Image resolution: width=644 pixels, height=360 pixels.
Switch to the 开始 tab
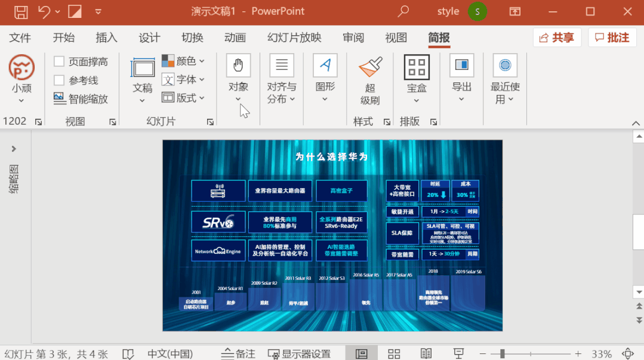(64, 38)
